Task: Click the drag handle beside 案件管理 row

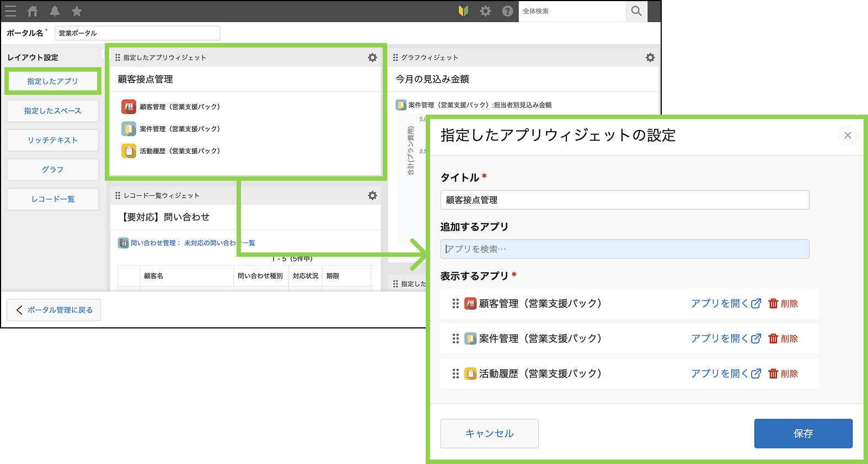Action: 456,338
